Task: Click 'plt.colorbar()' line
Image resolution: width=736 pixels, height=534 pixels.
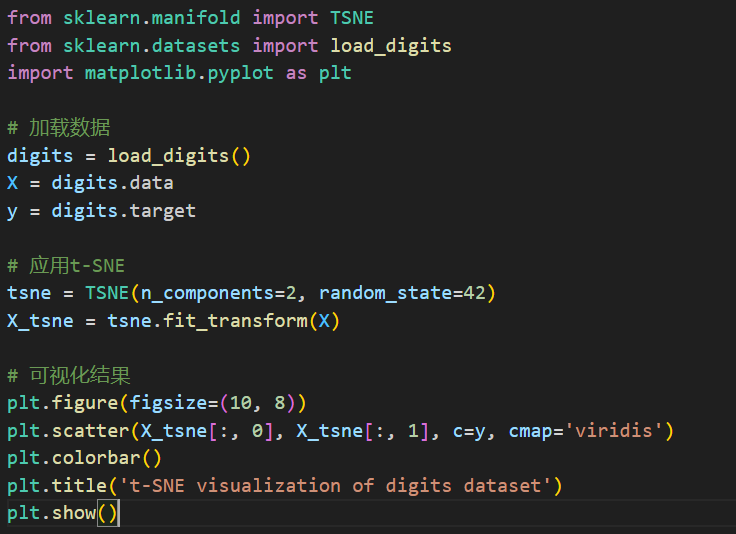Action: point(84,458)
